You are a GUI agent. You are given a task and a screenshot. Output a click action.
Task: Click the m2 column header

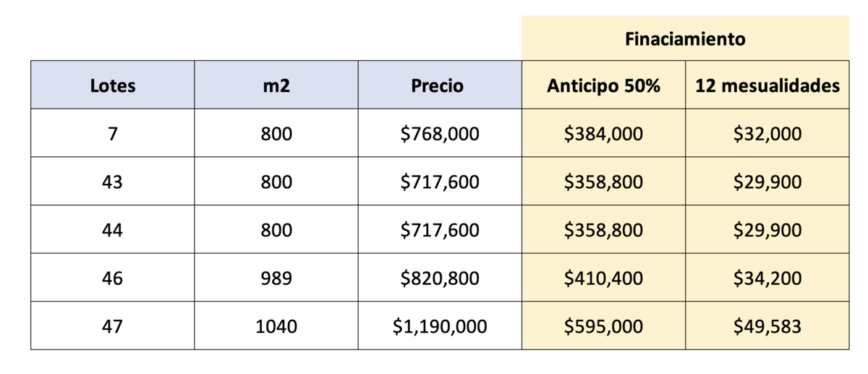point(276,86)
